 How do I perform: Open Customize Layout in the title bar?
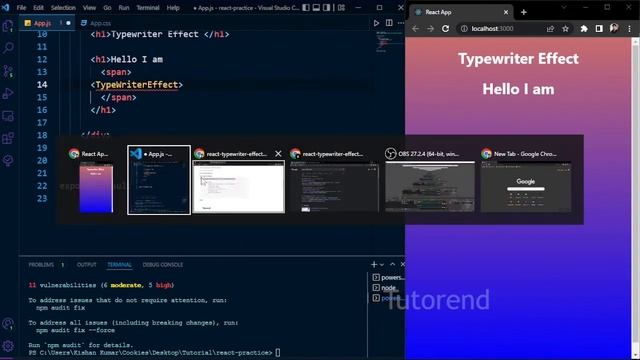[x=341, y=7]
